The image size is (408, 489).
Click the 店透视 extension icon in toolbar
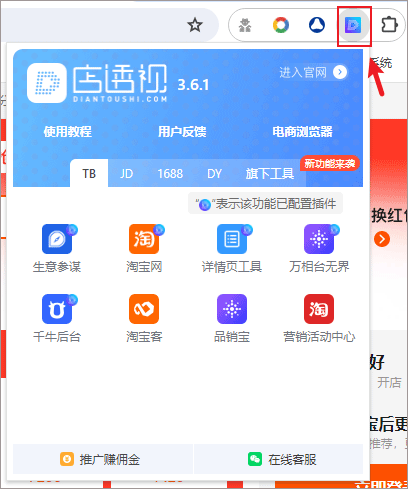tap(353, 25)
